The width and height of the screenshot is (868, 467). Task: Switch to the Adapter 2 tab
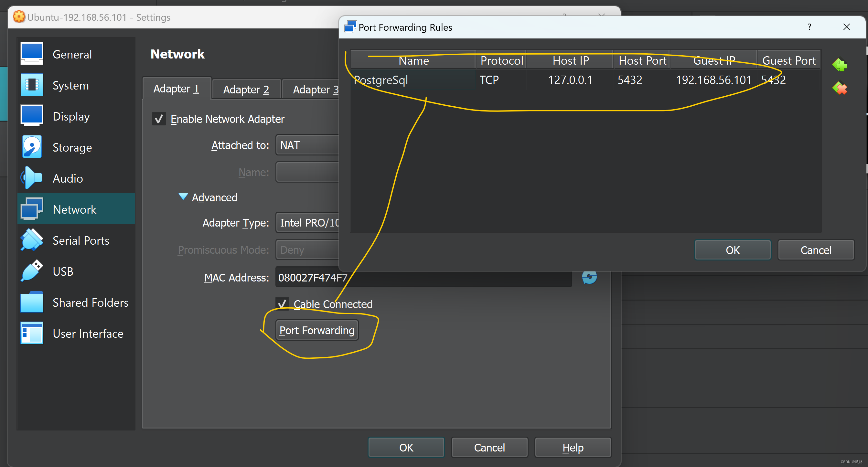tap(246, 90)
